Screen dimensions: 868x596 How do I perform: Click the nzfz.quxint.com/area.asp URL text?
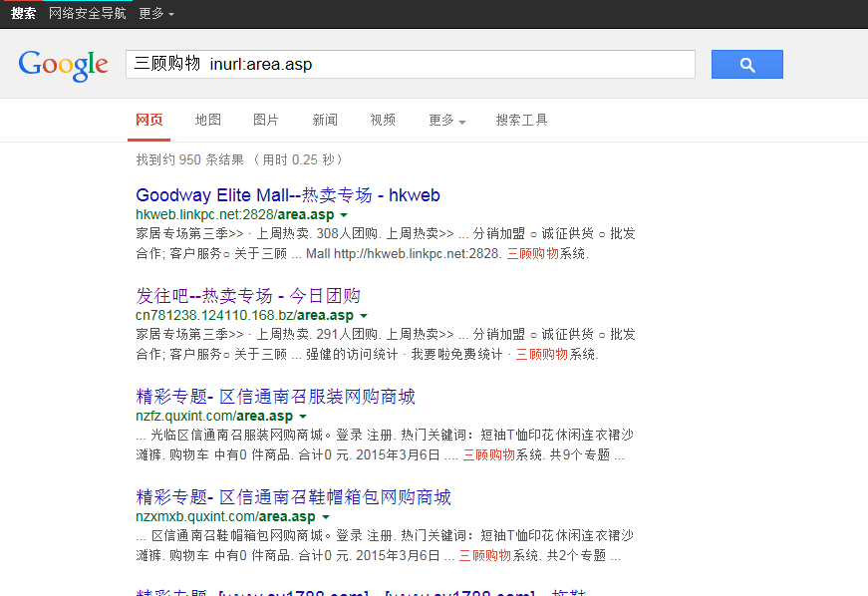pos(214,417)
